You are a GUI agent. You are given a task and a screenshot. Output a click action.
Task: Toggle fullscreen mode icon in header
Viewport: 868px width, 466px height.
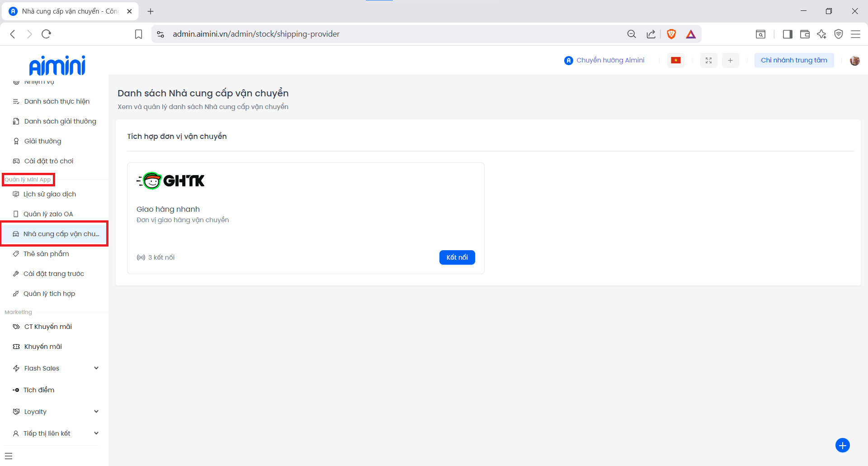point(708,60)
